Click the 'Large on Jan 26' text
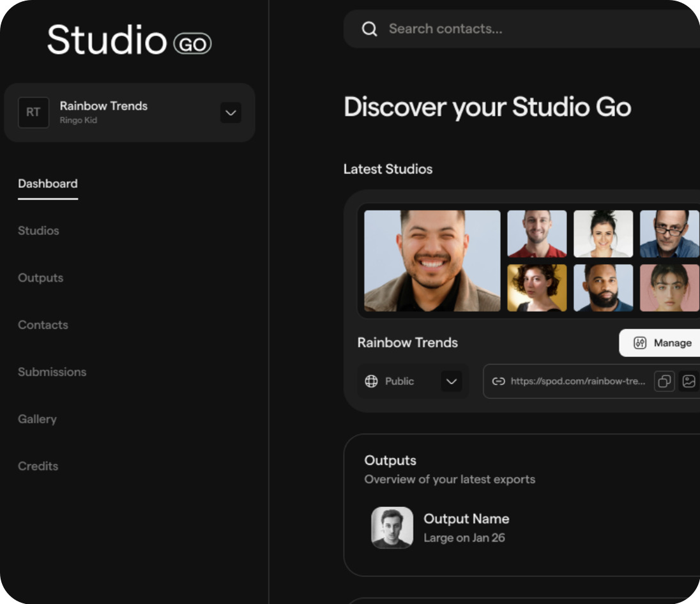Screen dimensions: 700x604 (464, 538)
